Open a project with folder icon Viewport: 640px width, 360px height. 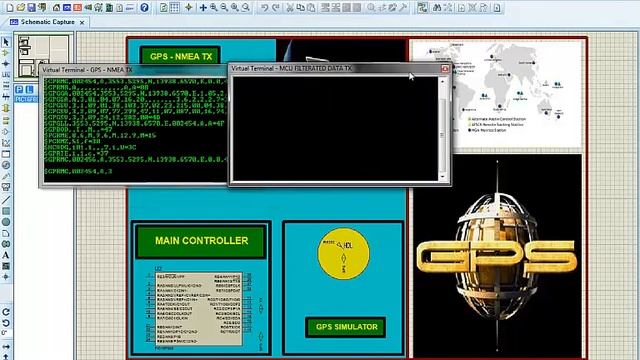coord(20,7)
